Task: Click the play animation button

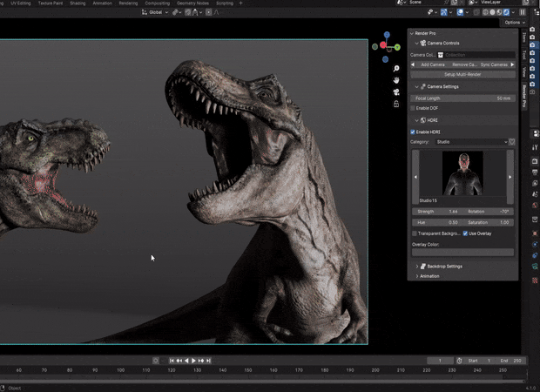Action: (x=193, y=361)
